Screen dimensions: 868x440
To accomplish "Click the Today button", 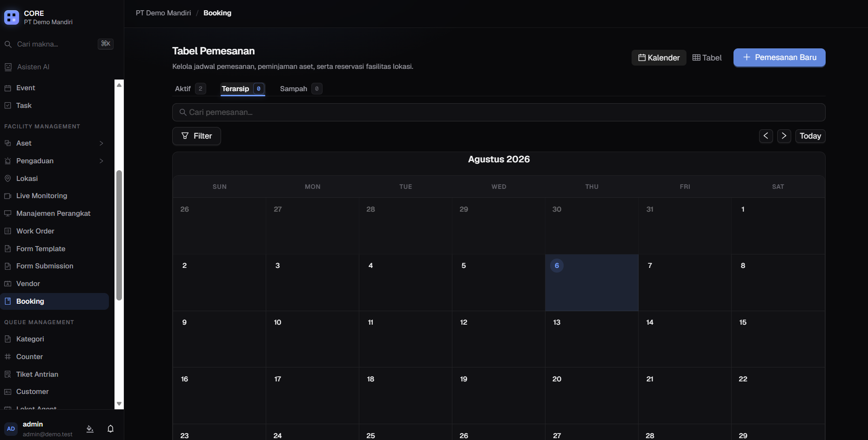I will (810, 136).
